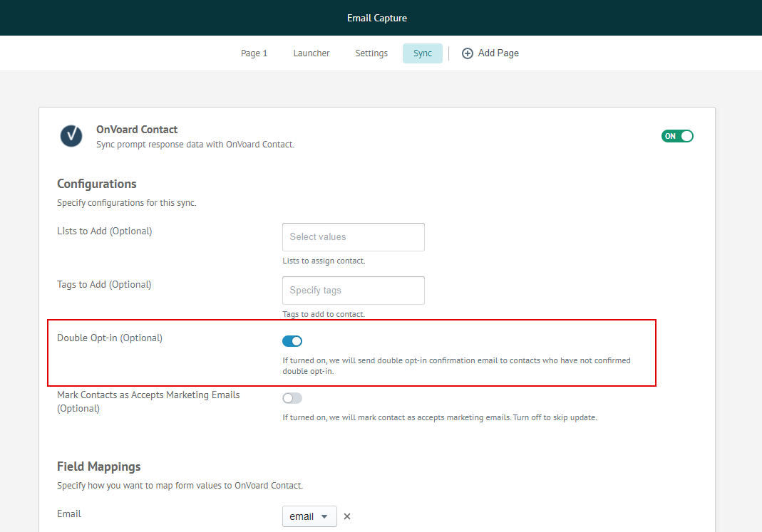Click the Lists to Add (Optional) label

coord(105,231)
